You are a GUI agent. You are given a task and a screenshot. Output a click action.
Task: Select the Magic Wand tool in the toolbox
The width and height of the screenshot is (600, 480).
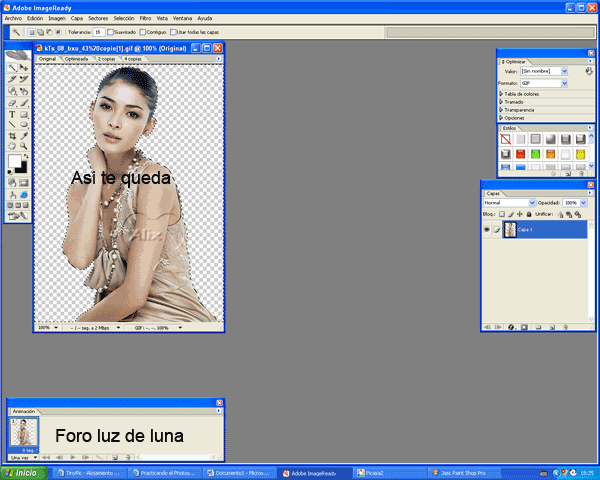[x=12, y=68]
